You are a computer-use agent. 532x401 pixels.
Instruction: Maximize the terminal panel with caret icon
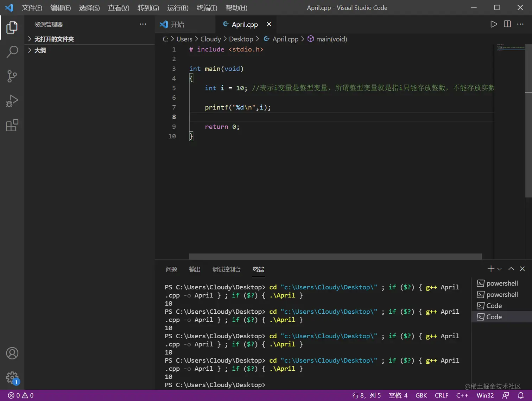[511, 269]
